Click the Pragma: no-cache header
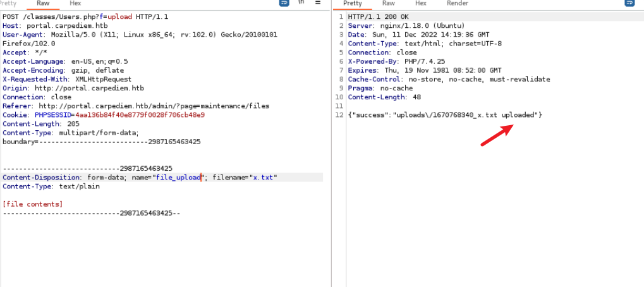The width and height of the screenshot is (644, 287). click(x=380, y=89)
